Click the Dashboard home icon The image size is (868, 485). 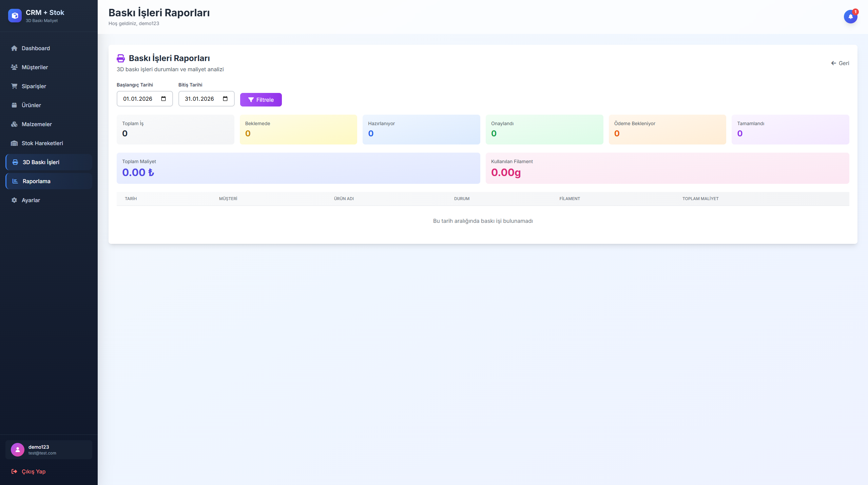pos(14,48)
